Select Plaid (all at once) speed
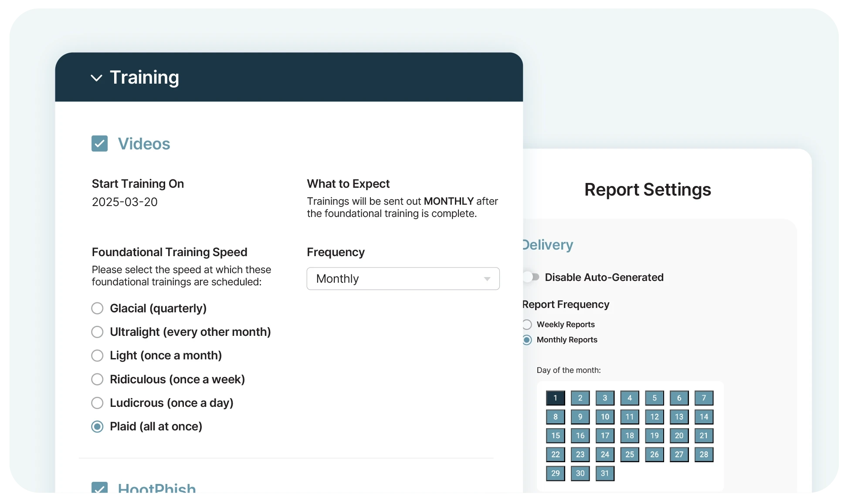The height and width of the screenshot is (504, 848). 97,426
